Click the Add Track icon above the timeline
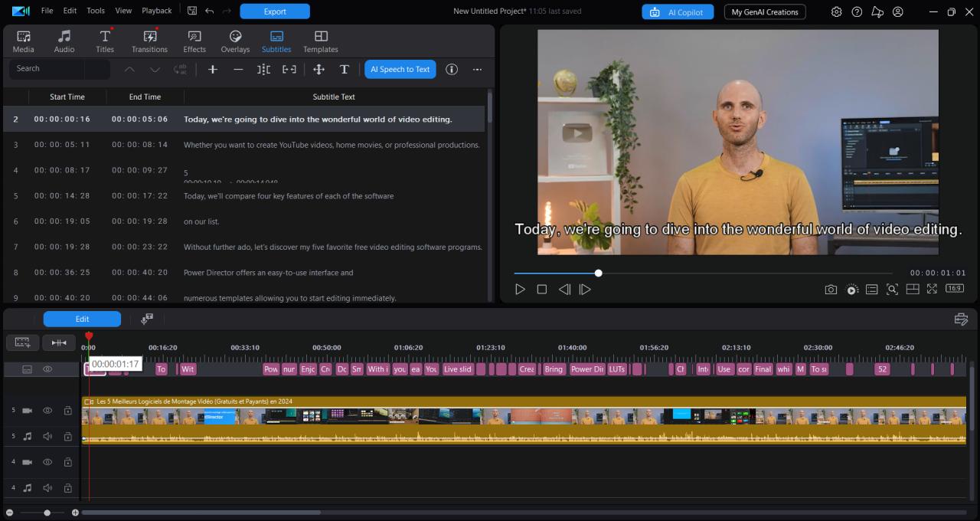Image resolution: width=980 pixels, height=521 pixels. point(21,342)
